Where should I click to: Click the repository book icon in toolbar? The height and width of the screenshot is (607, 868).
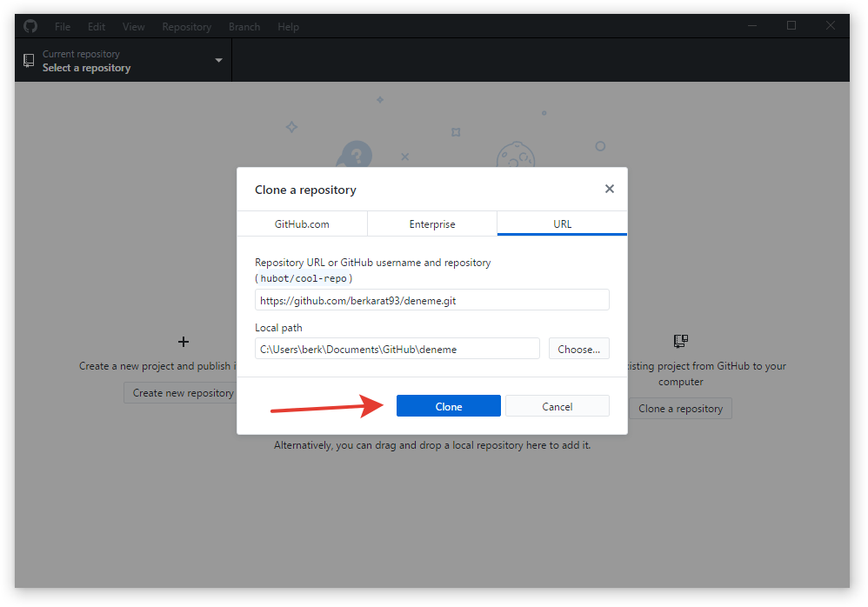29,60
